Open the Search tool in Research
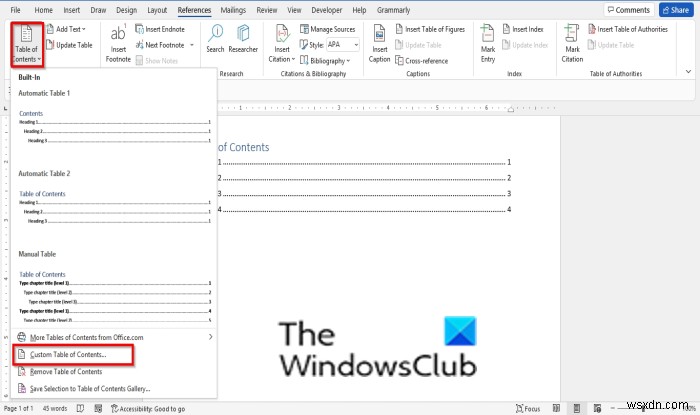 click(x=215, y=39)
